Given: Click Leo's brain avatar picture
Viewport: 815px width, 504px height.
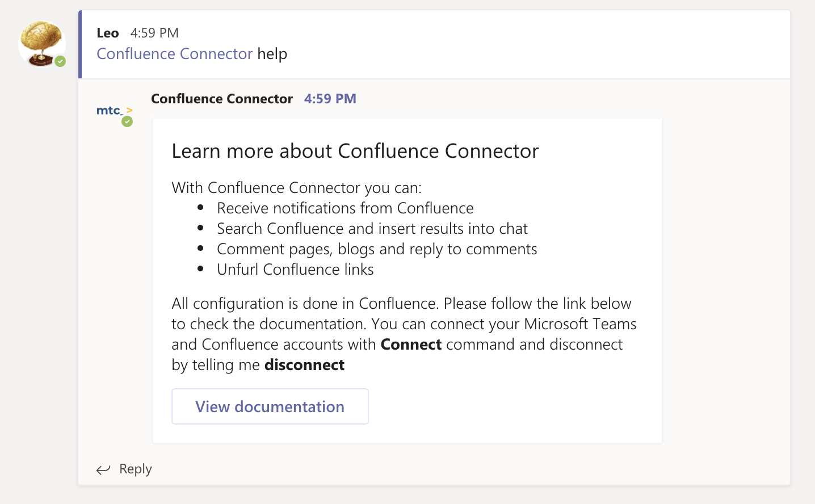Looking at the screenshot, I should [x=41, y=43].
